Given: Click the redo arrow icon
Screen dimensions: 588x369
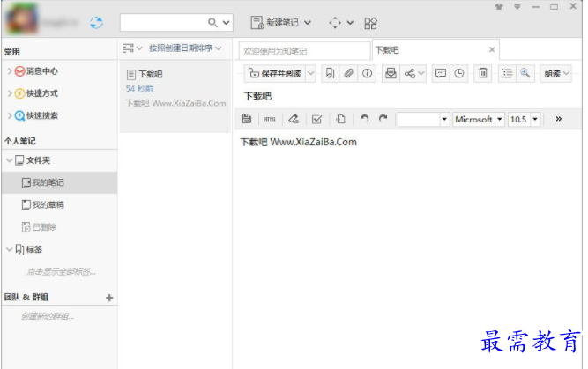Looking at the screenshot, I should [383, 119].
